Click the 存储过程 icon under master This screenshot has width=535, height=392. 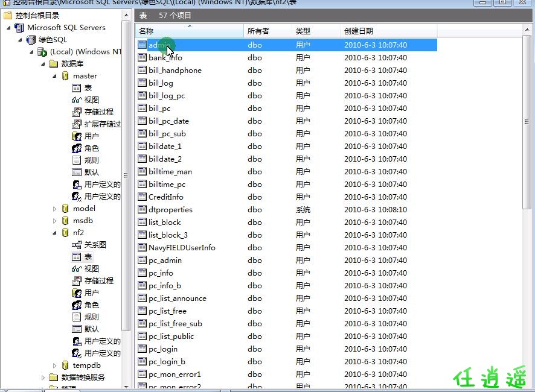77,112
